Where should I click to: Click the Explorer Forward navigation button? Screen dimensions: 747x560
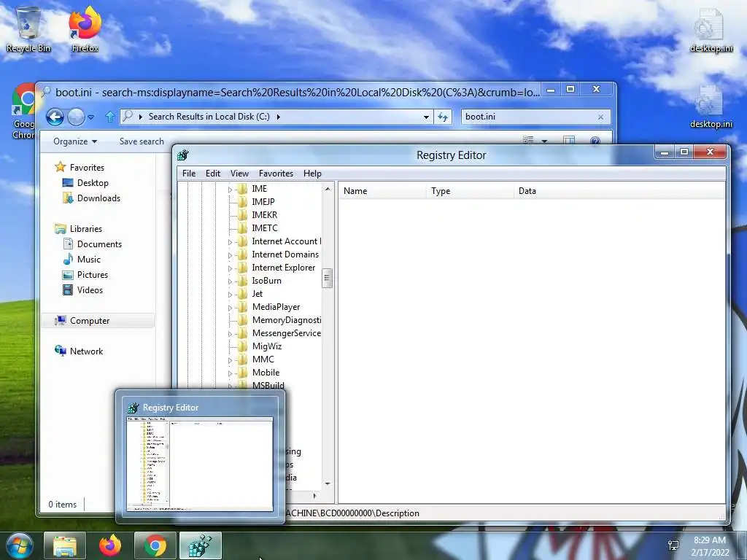pos(76,117)
